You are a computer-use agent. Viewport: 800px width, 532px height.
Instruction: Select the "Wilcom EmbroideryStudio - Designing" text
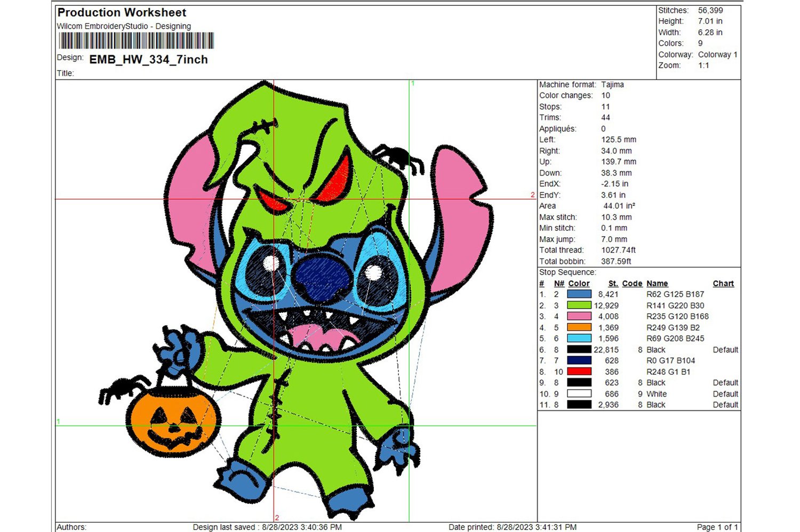124,26
